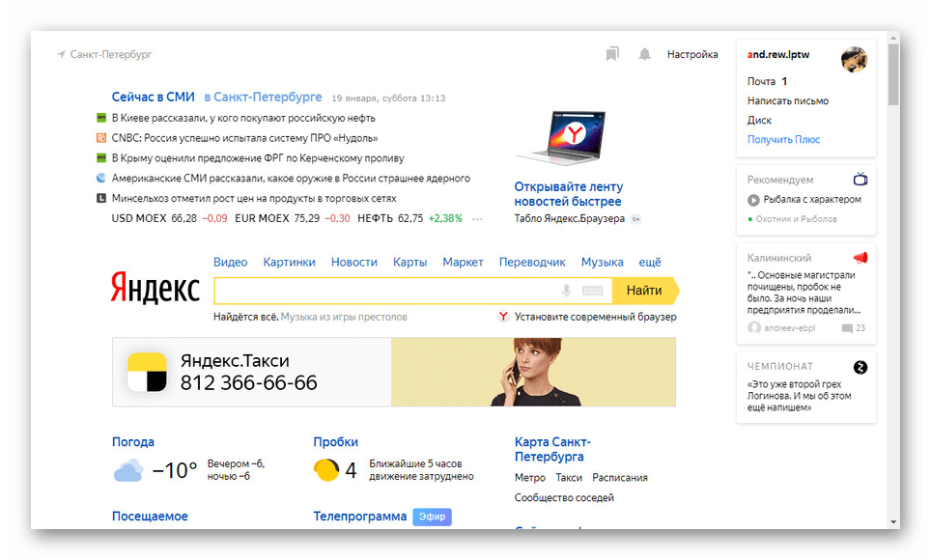Open the on-screen keyboard icon

tap(592, 291)
